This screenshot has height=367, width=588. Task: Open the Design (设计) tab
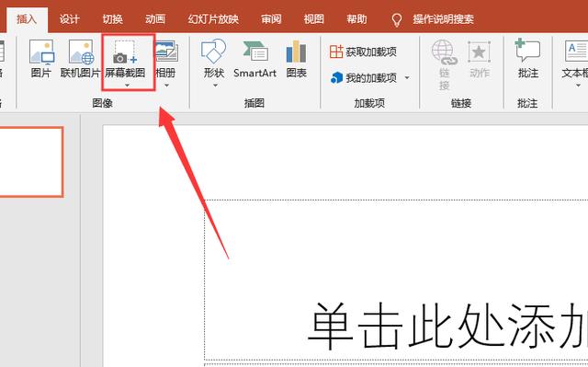70,19
